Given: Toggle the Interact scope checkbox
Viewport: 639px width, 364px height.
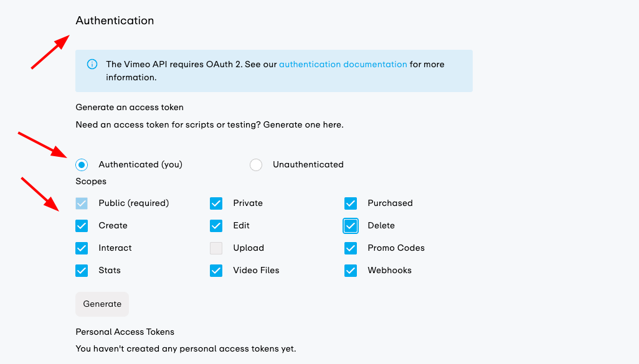Looking at the screenshot, I should coord(82,248).
